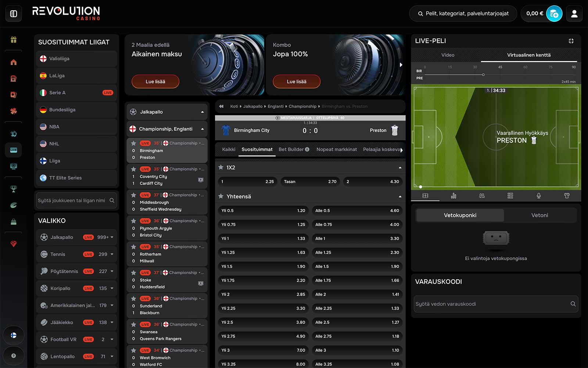Collapse the Yhteensä market section
588x368 pixels.
tap(400, 197)
